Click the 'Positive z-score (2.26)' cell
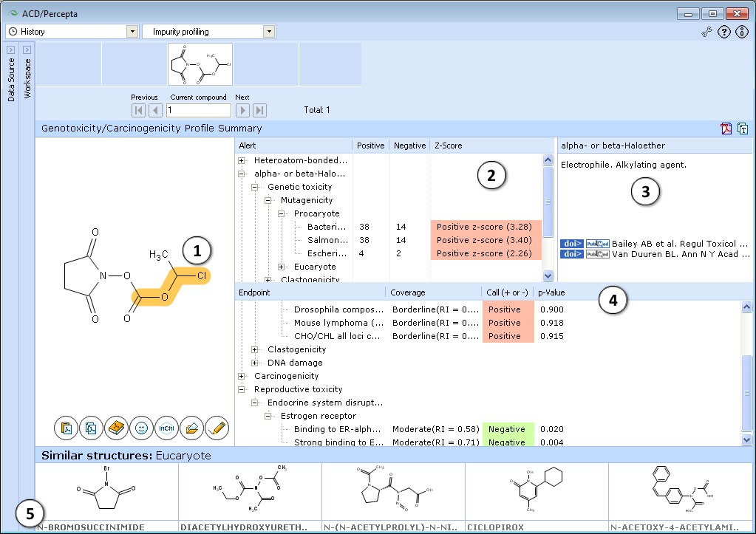756x534 pixels. click(486, 253)
